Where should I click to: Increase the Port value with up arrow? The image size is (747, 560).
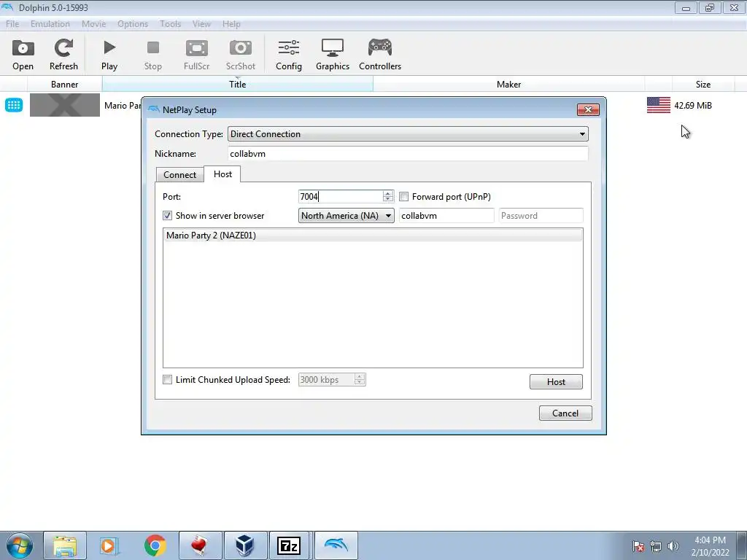(x=388, y=193)
